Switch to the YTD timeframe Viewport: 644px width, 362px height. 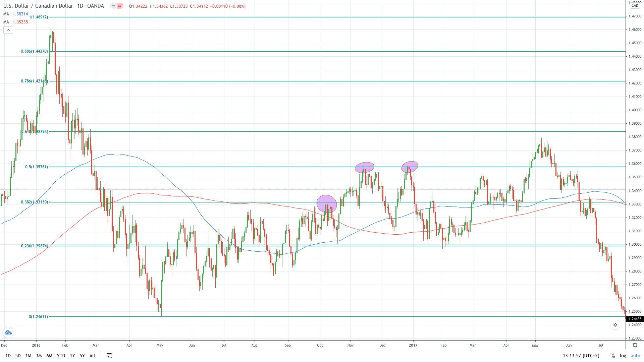tap(61, 356)
